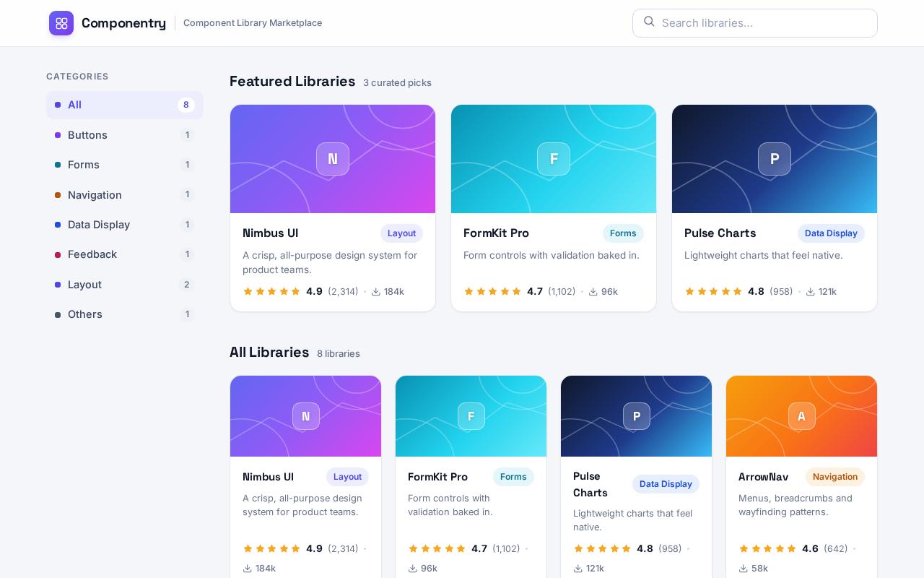Click the Componentry brand name
This screenshot has height=578, width=924.
click(123, 23)
